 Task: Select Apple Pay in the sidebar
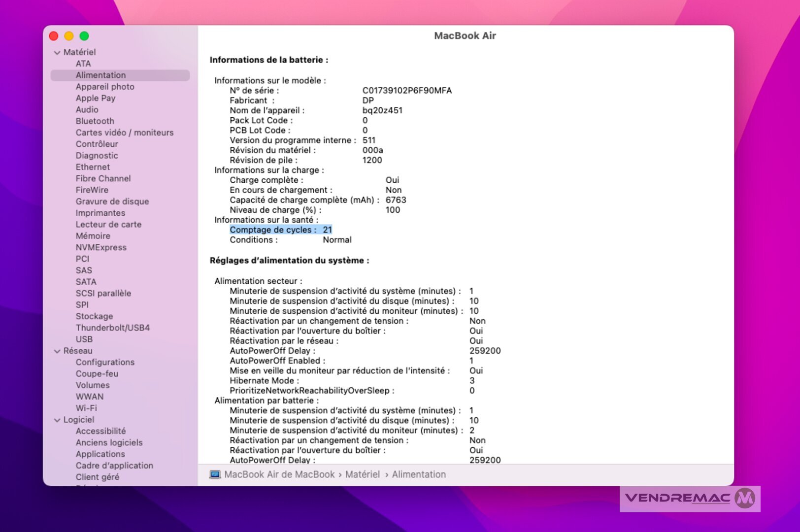click(95, 98)
